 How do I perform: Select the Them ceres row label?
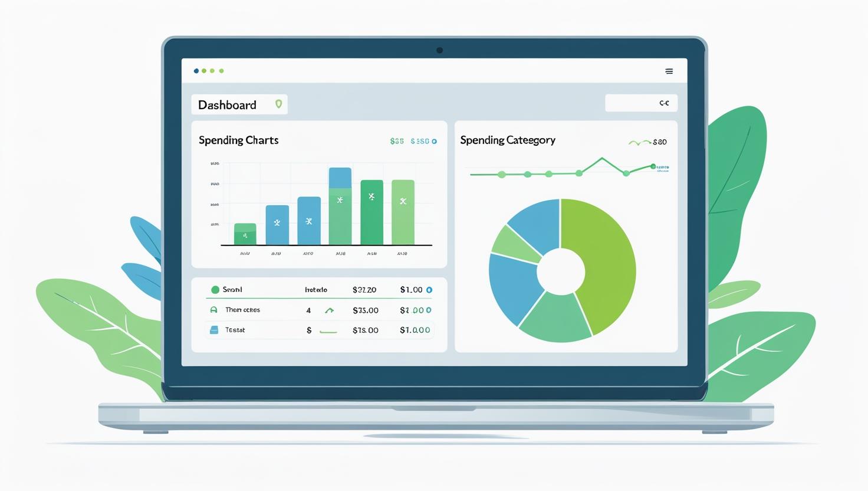(x=242, y=310)
